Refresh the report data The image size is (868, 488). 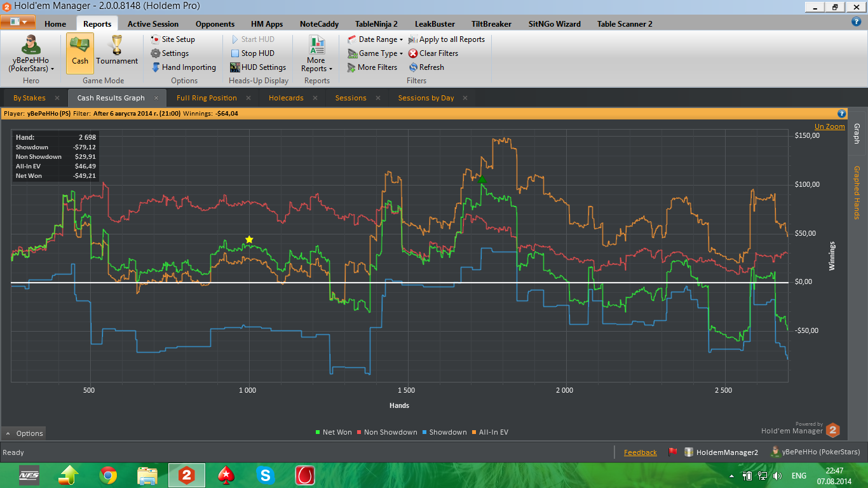tap(426, 67)
